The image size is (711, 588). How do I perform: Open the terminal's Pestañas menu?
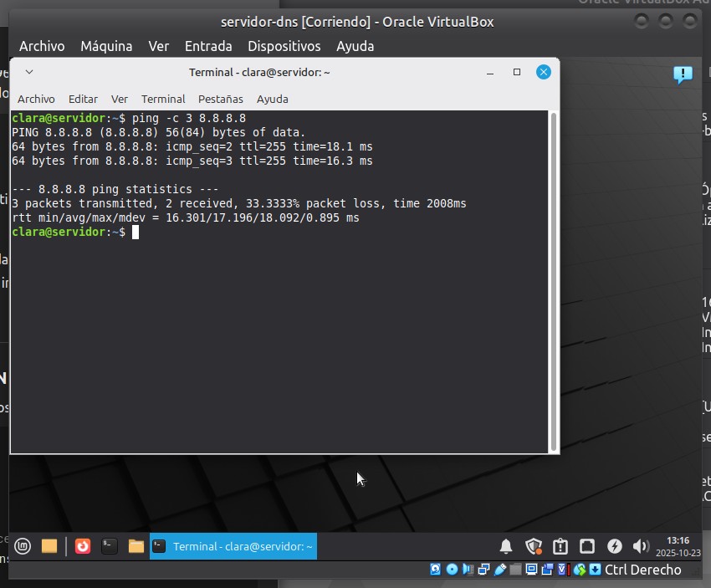221,99
